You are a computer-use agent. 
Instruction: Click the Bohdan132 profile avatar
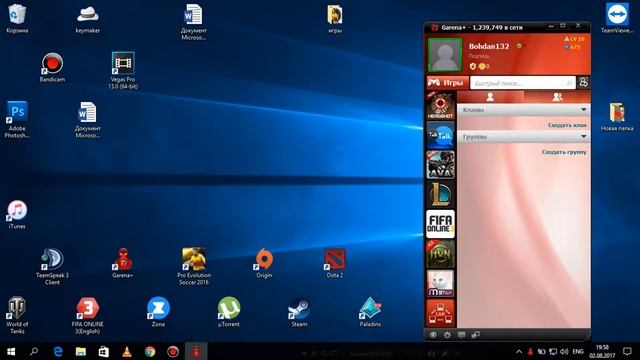click(x=445, y=55)
